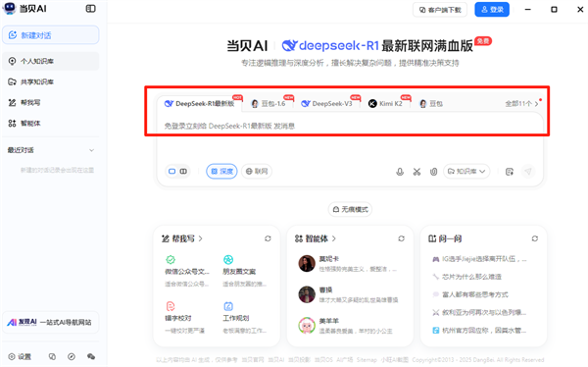
Task: Ask the 杭州官方回应称 question
Action: coord(479,331)
